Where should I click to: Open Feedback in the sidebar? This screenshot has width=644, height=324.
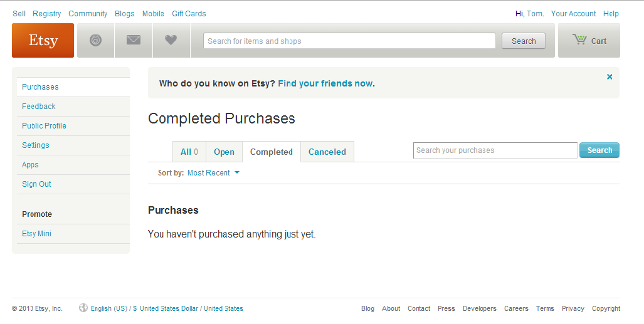[x=73, y=107]
